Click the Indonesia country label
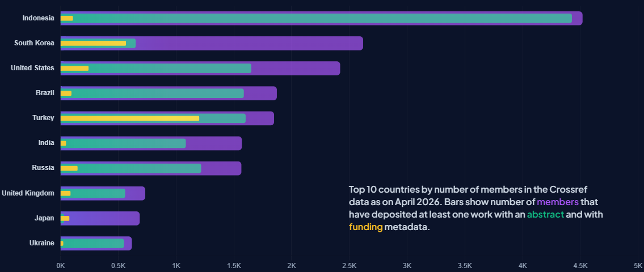This screenshot has height=272, width=644. tap(38, 18)
